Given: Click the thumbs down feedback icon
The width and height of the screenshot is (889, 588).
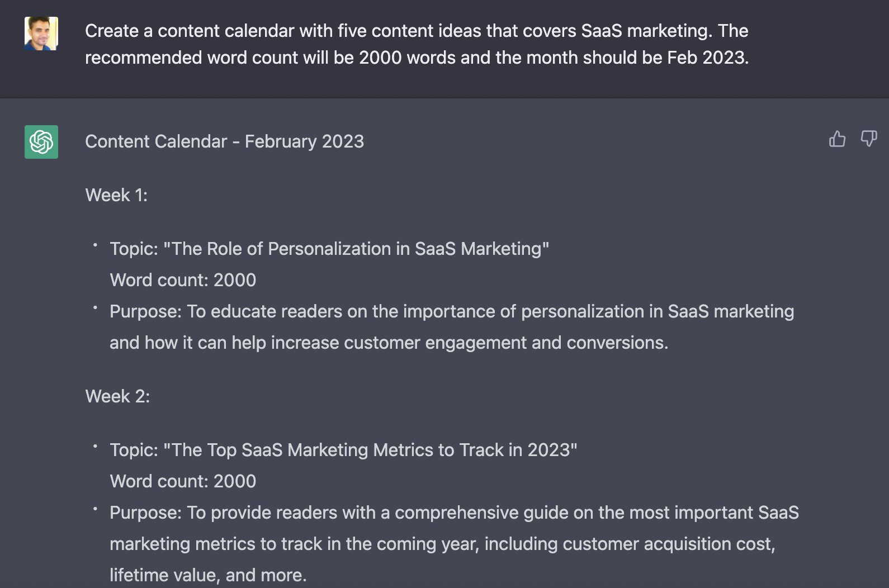Looking at the screenshot, I should pos(868,139).
